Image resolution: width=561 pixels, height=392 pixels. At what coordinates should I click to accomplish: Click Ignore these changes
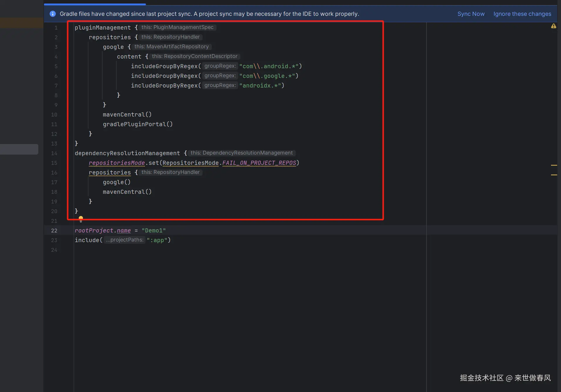click(x=522, y=14)
